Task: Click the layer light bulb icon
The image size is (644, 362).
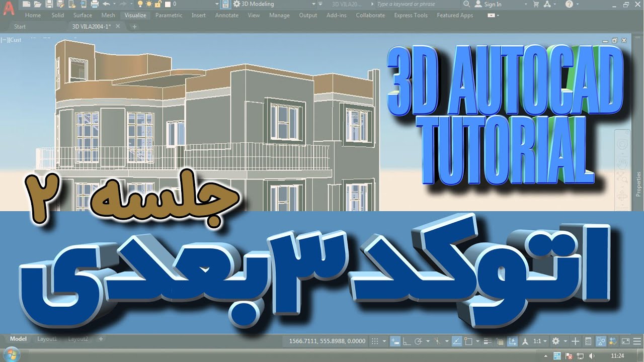Action: click(x=140, y=4)
